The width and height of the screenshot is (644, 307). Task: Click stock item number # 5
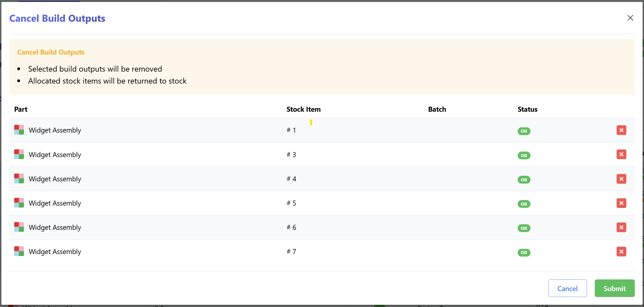(x=291, y=203)
